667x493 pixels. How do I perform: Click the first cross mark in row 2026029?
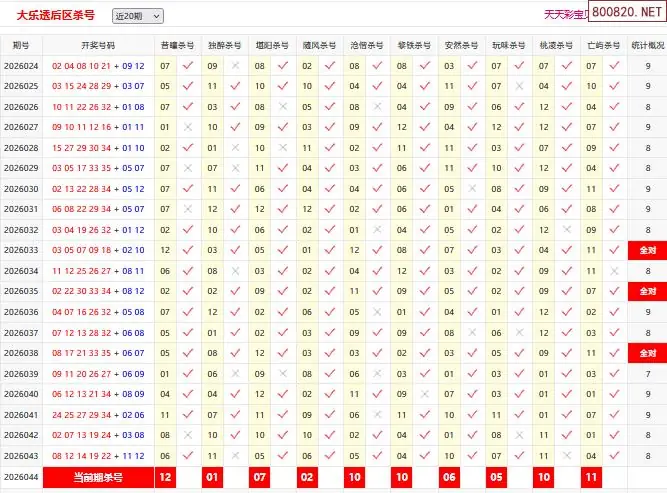coord(188,168)
